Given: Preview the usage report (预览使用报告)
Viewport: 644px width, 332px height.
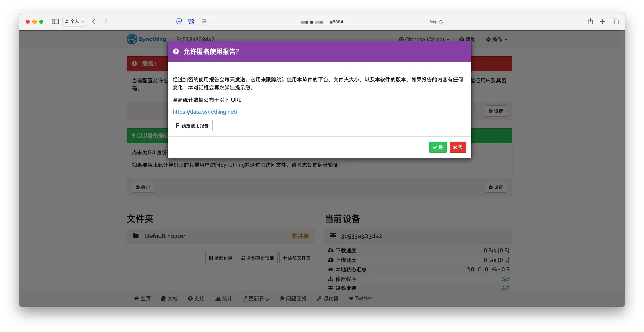Looking at the screenshot, I should click(192, 126).
